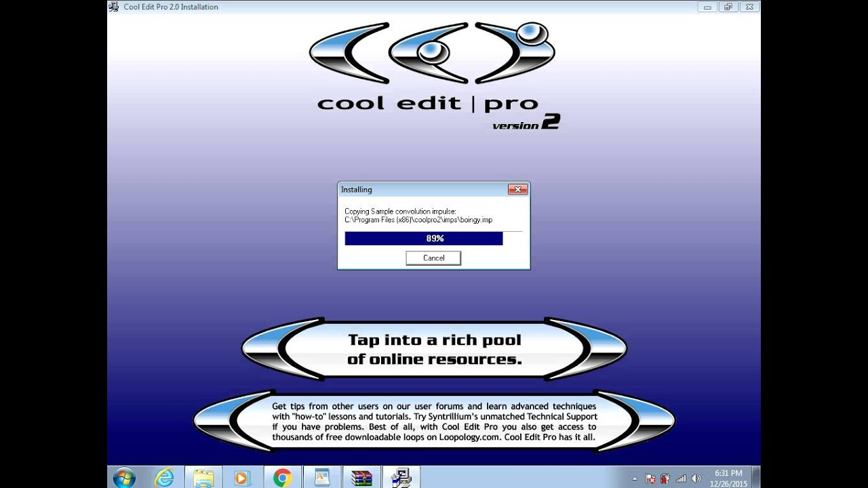Open WinRAR from the taskbar
Image resolution: width=868 pixels, height=488 pixels.
coord(361,478)
